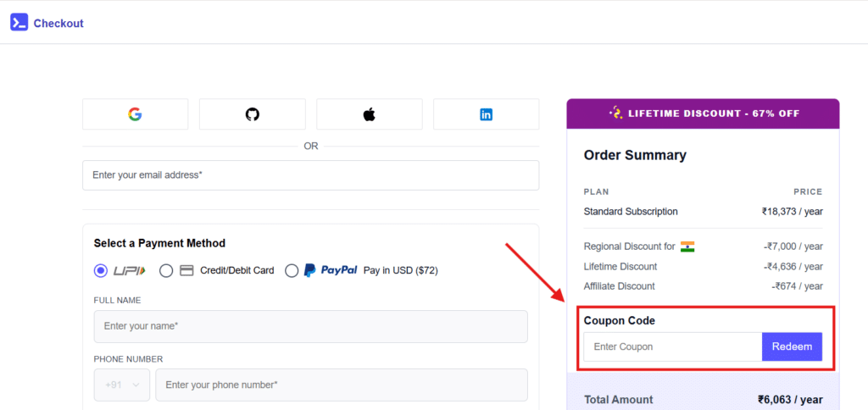This screenshot has width=868, height=410.
Task: Click the 'Standard Subscription' plan text
Action: (x=631, y=212)
